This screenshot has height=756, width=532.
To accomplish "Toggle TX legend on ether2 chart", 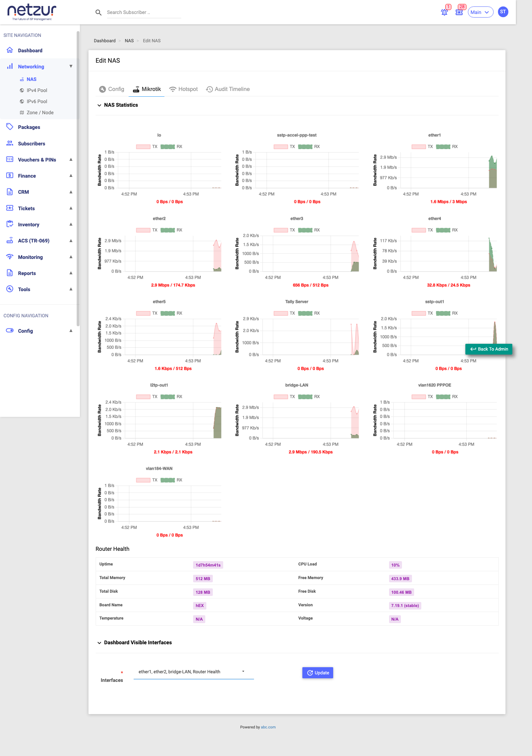I will 147,230.
